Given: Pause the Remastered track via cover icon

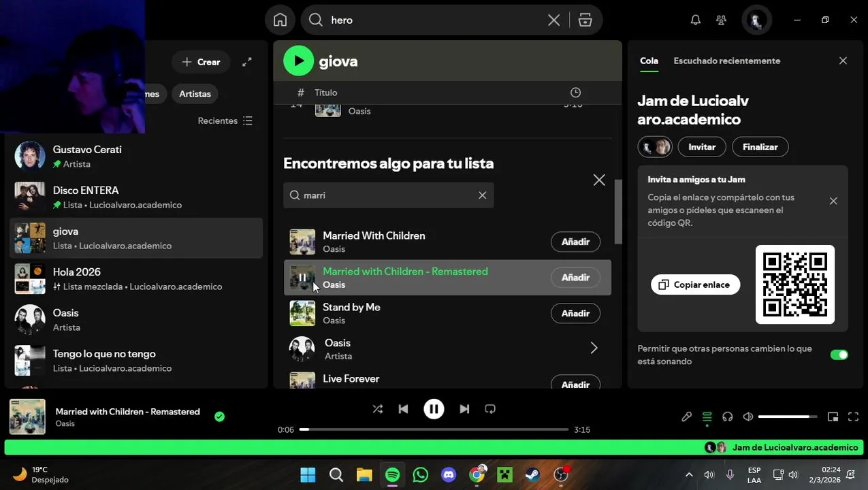Looking at the screenshot, I should click(x=302, y=278).
